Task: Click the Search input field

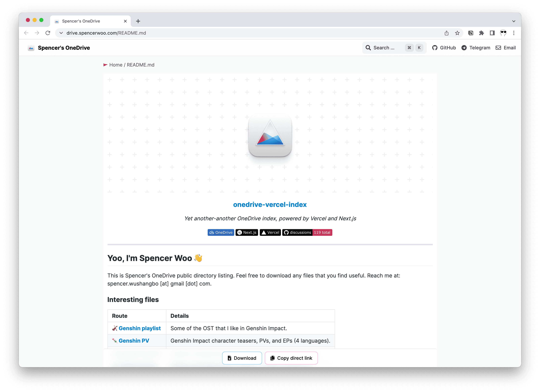Action: click(x=394, y=47)
